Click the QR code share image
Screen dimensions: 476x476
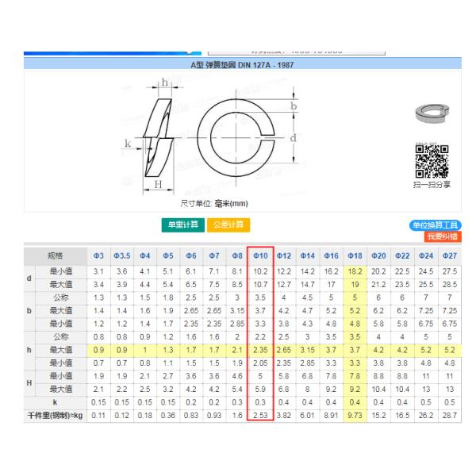(432, 159)
